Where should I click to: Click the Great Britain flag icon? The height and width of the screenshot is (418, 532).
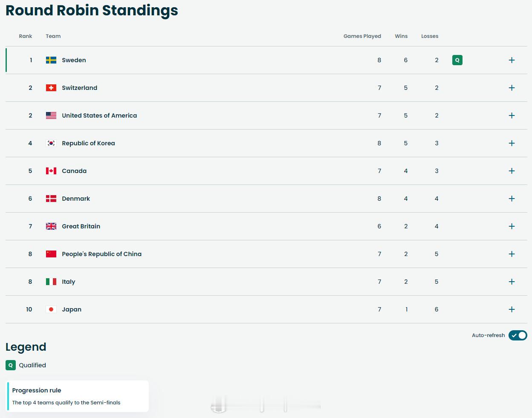pos(51,226)
